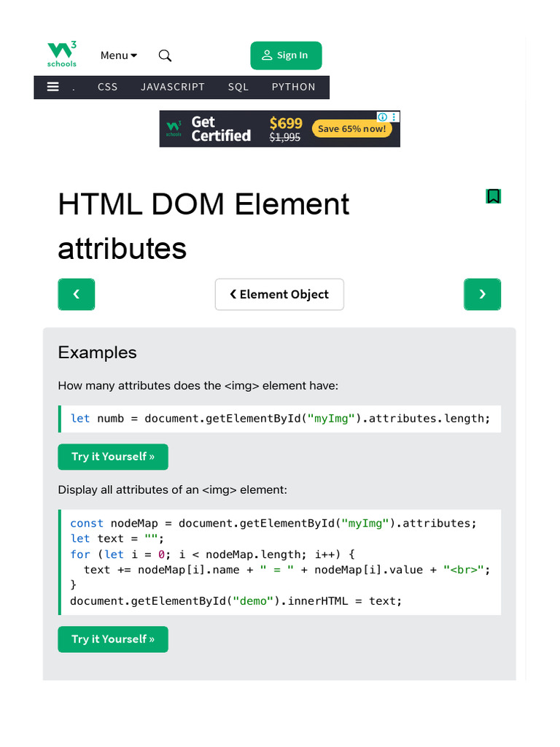Open the Get Certified banner ad
Viewport: 560px width, 747px height.
(221, 128)
